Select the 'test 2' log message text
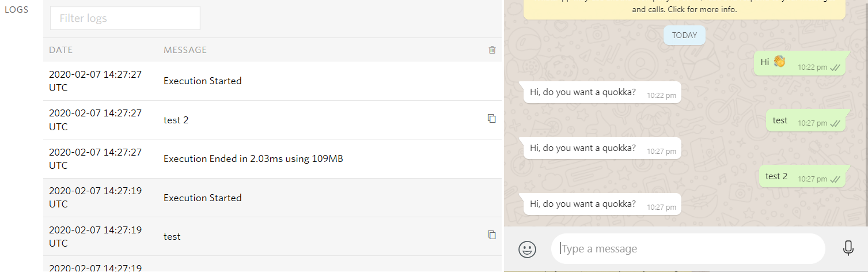This screenshot has width=868, height=272. pyautogui.click(x=176, y=120)
